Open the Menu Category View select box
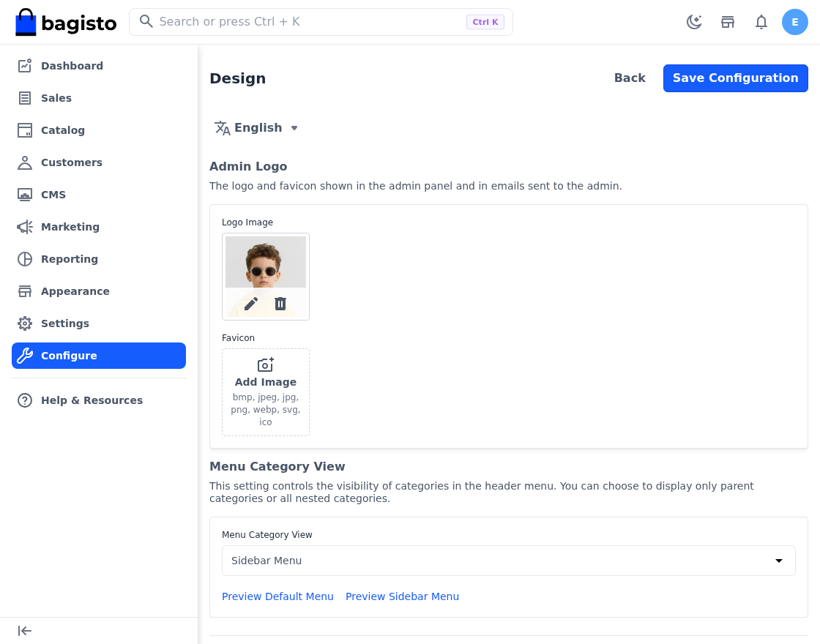The height and width of the screenshot is (644, 820). click(x=508, y=561)
